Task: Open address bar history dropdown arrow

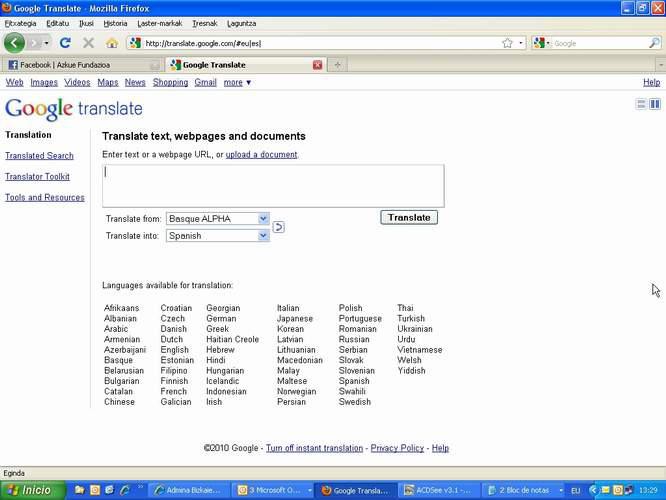Action: (x=521, y=43)
